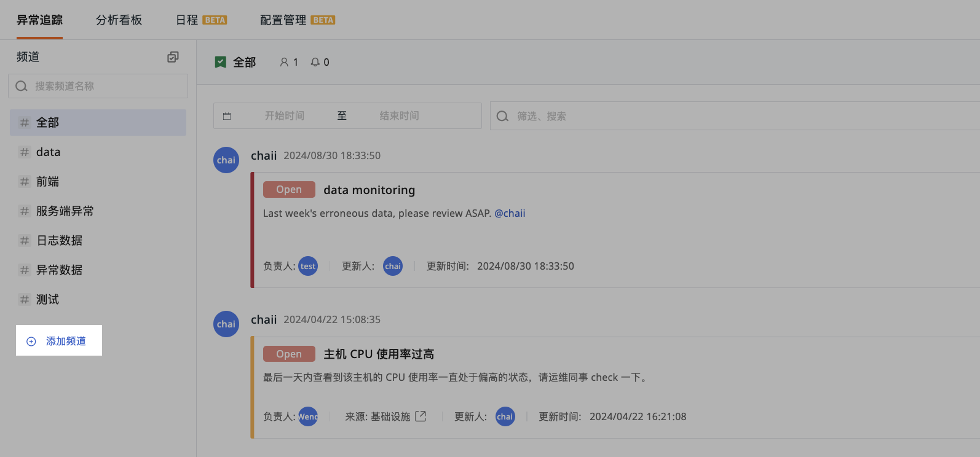
Task: Click the member count person icon
Action: pos(284,62)
